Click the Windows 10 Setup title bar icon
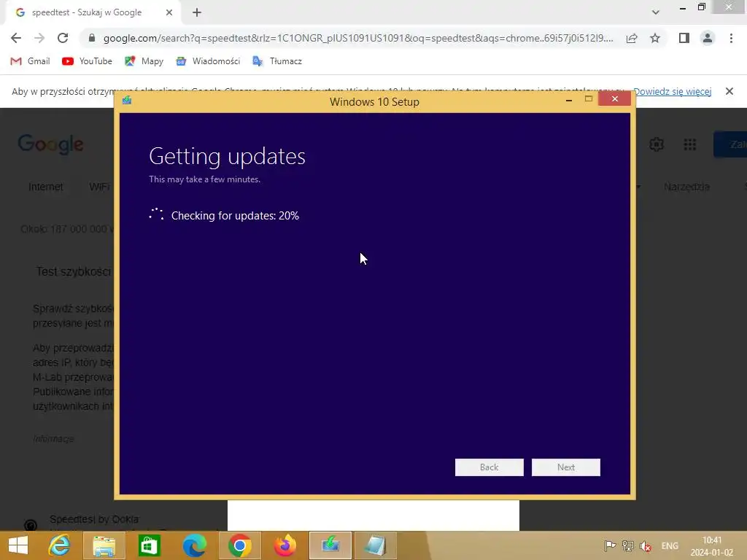 coord(127,100)
